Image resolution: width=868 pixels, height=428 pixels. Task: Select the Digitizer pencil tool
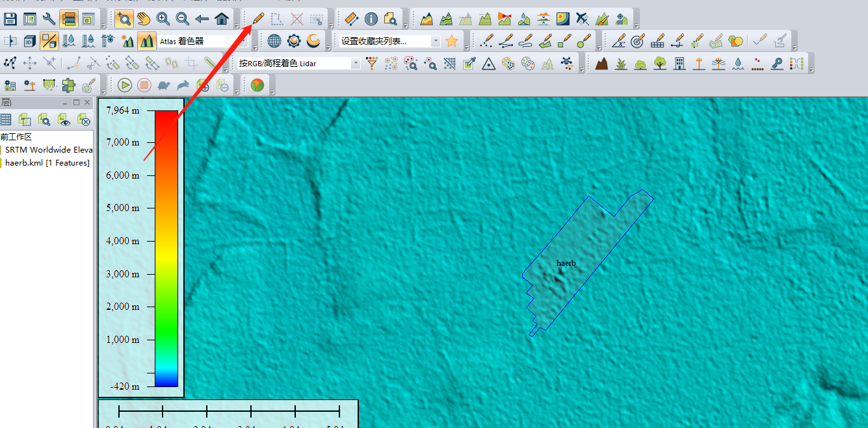pos(257,19)
